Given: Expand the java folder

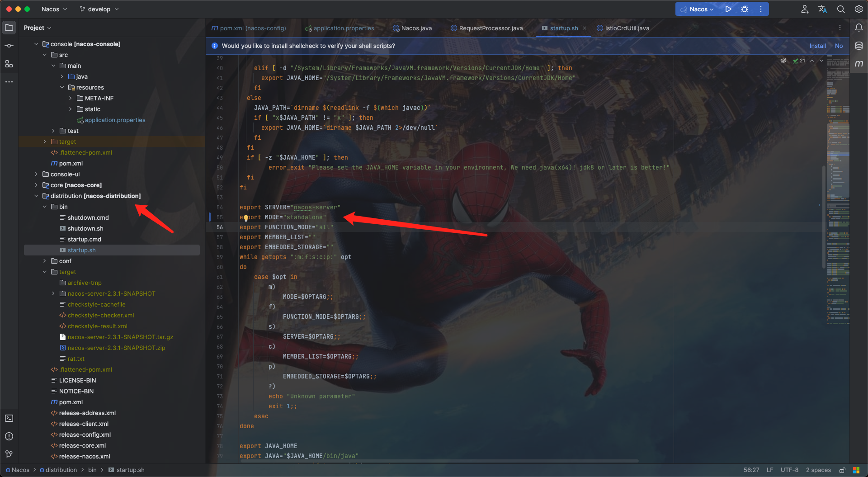Looking at the screenshot, I should (x=62, y=76).
